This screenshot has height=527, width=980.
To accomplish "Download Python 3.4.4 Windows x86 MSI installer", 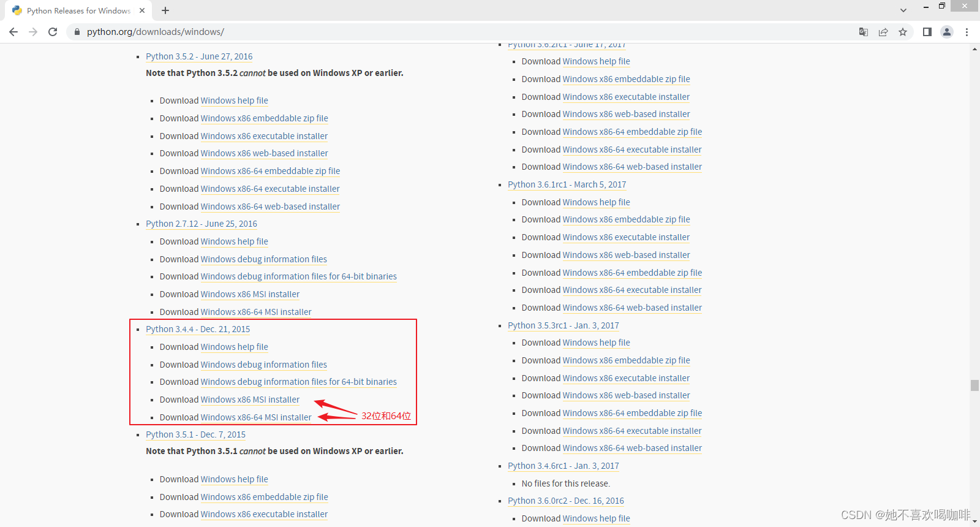I will pyautogui.click(x=250, y=400).
